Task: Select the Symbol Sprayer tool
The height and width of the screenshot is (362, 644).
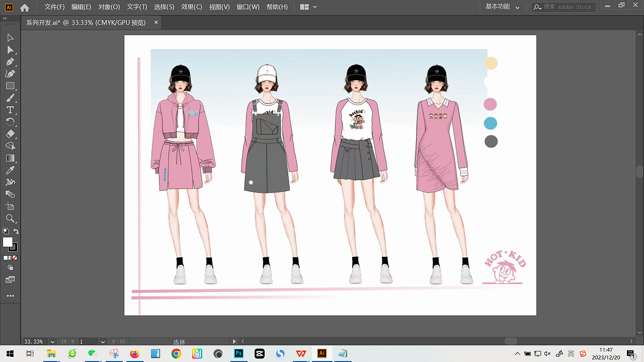Action: (10, 182)
